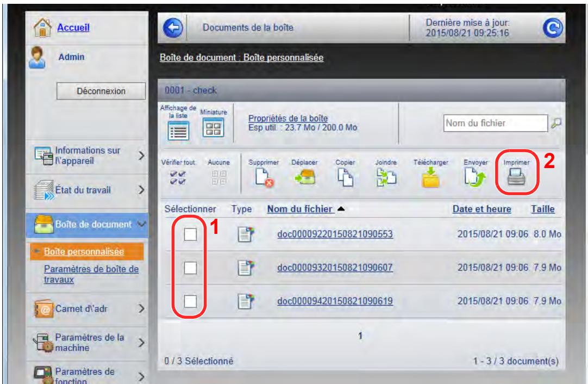Click the magnifier search icon
The width and height of the screenshot is (588, 384).
tap(556, 123)
